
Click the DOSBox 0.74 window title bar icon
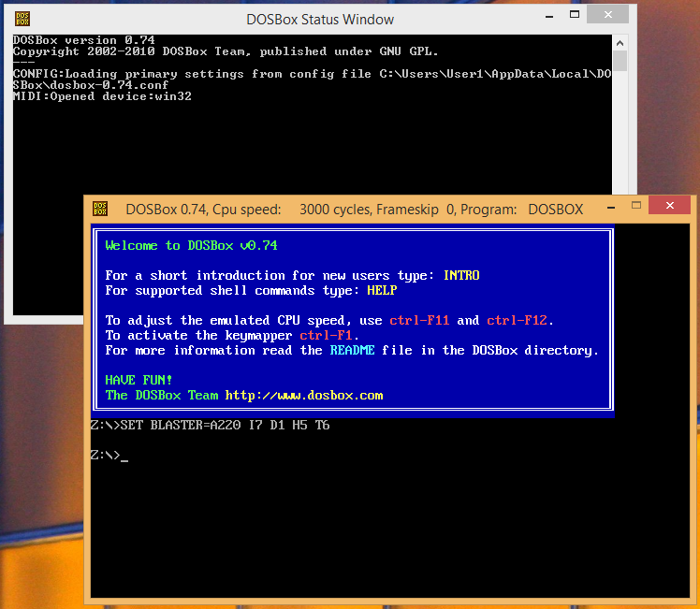pos(100,209)
